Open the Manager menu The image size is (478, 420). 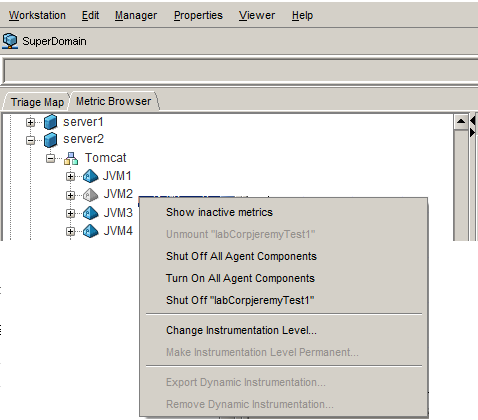136,15
